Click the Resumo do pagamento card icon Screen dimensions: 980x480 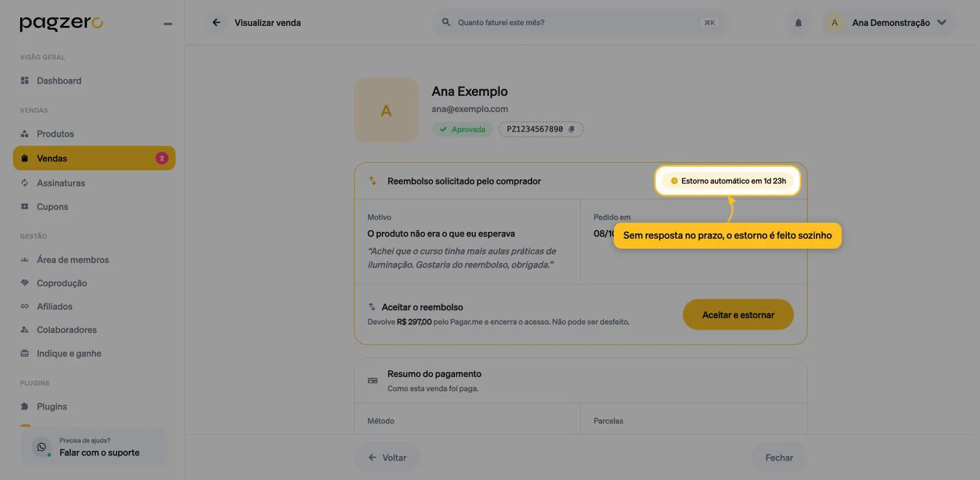[x=373, y=381]
